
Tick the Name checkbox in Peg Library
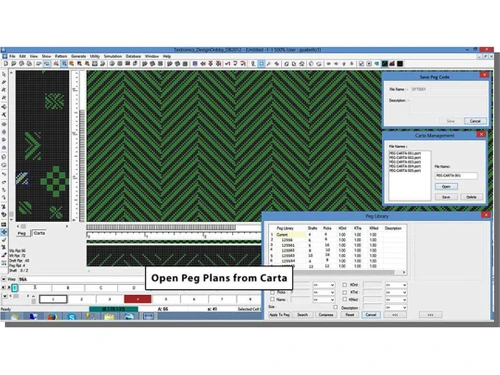272,299
